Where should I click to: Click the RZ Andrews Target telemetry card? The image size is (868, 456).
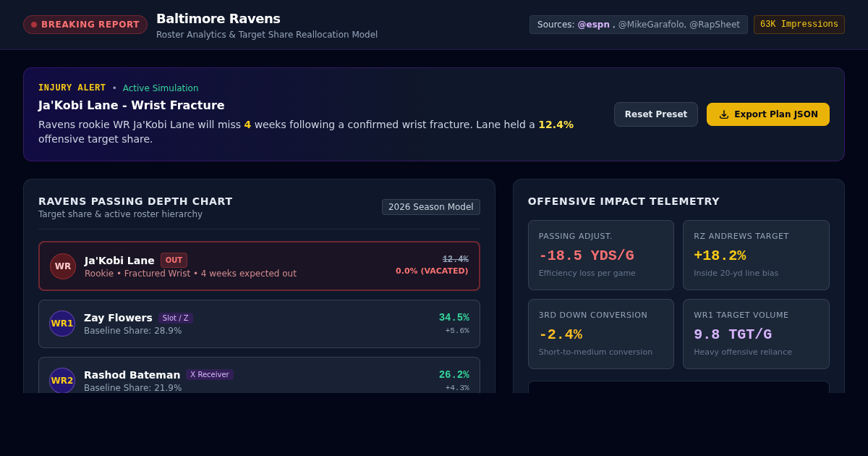pos(756,256)
